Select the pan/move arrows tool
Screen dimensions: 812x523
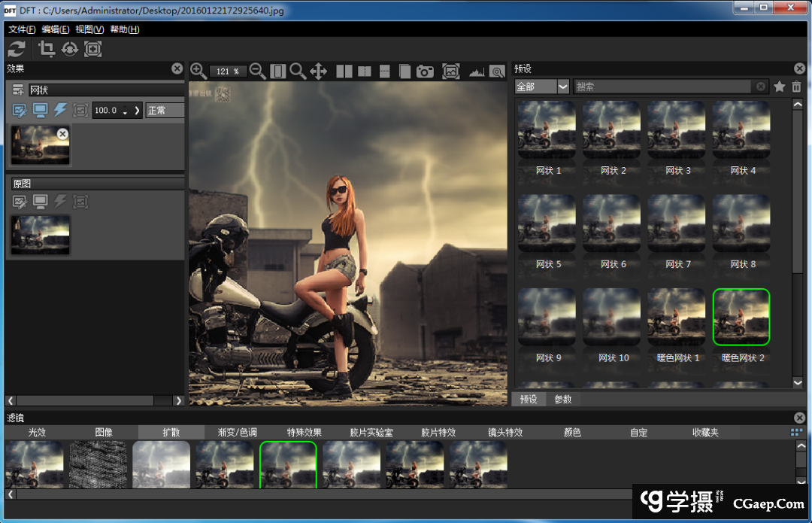coord(318,71)
